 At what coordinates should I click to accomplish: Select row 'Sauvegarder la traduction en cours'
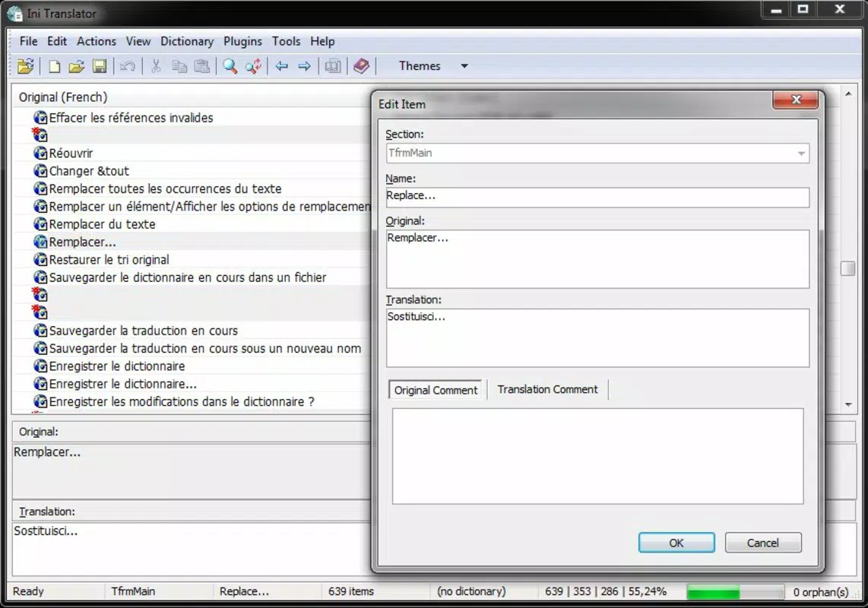(x=191, y=330)
